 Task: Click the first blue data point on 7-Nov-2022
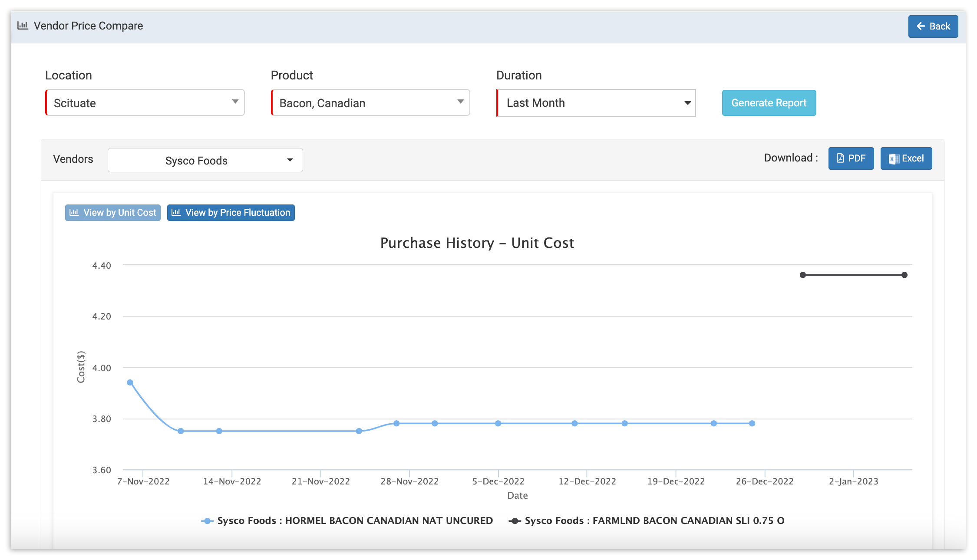[130, 382]
